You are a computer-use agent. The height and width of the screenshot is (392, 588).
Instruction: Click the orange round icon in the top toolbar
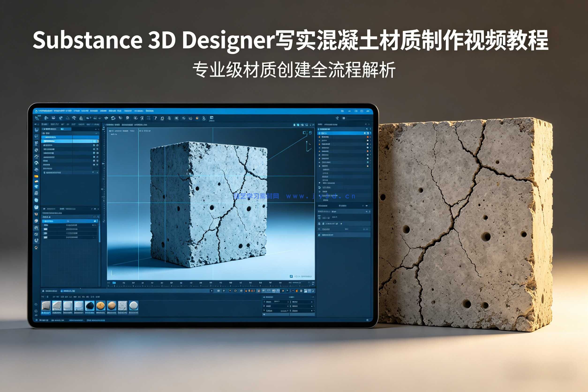[x=197, y=118]
